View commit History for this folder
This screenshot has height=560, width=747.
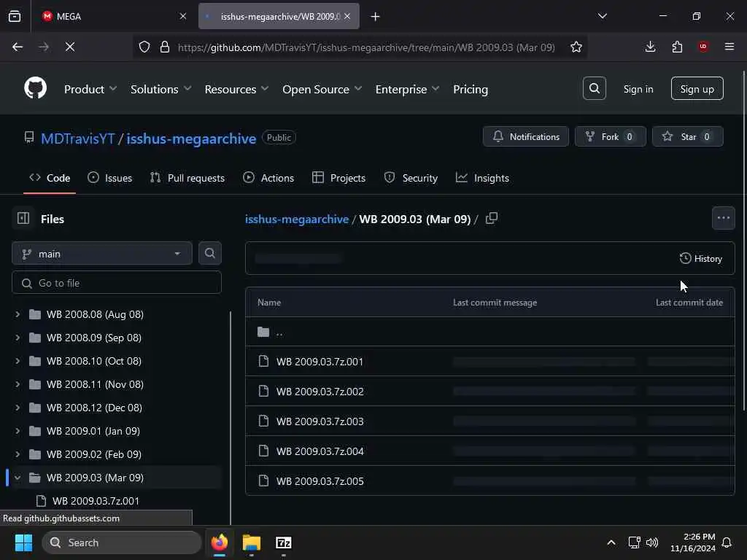pos(700,259)
